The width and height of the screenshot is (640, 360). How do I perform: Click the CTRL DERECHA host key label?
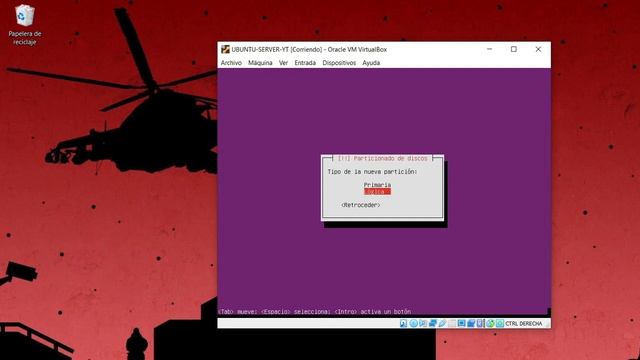(524, 323)
